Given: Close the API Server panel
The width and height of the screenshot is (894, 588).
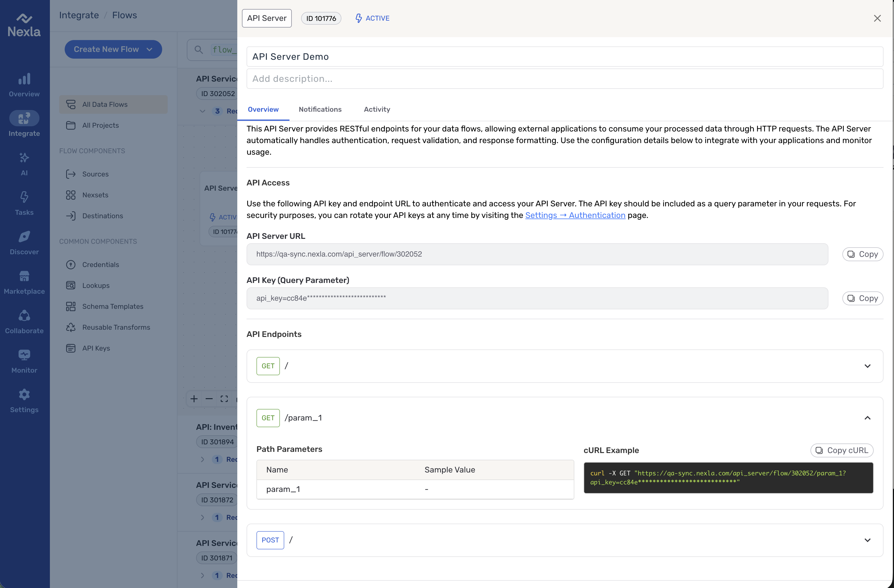Looking at the screenshot, I should pyautogui.click(x=877, y=18).
